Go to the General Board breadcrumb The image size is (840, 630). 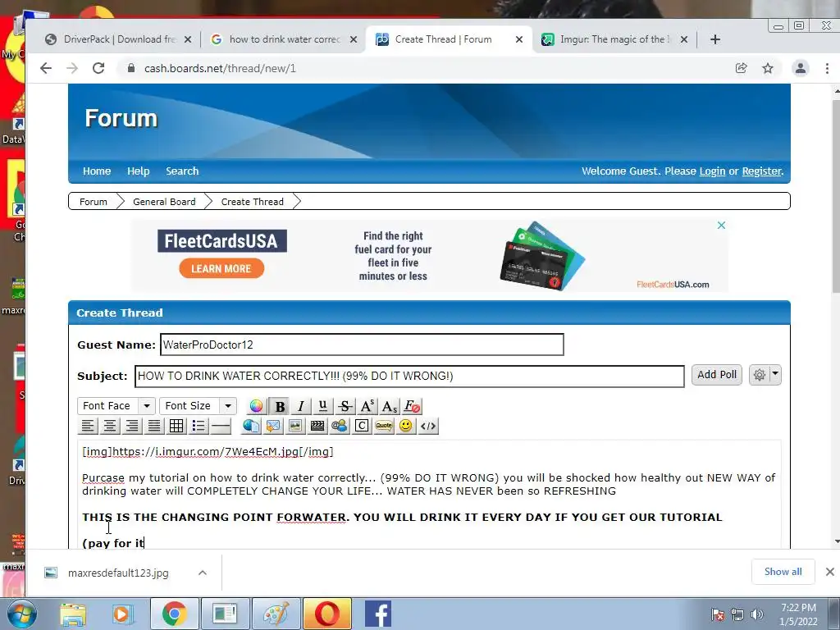pyautogui.click(x=164, y=202)
